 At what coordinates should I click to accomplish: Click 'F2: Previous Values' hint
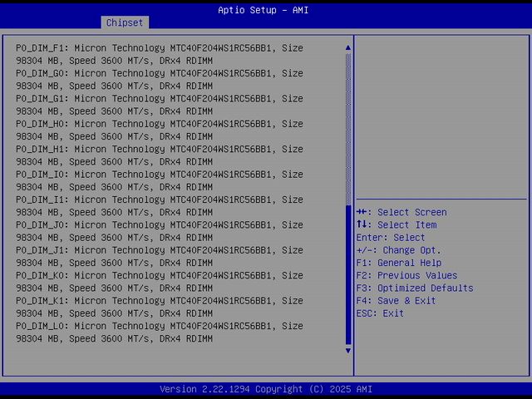pos(406,275)
